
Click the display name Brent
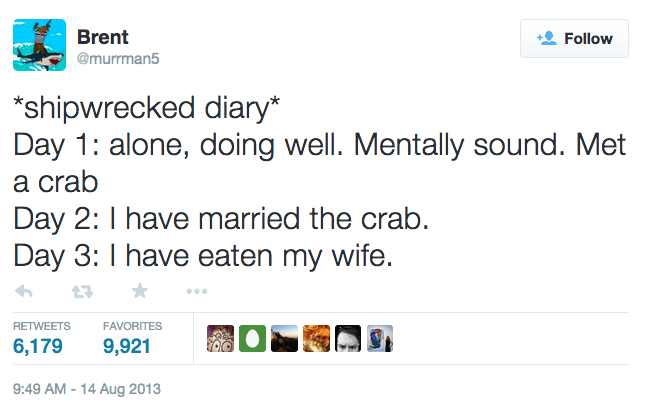[x=103, y=37]
